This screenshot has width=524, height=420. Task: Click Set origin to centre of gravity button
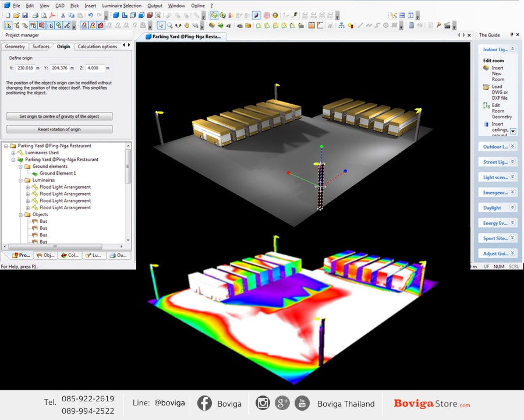click(59, 117)
